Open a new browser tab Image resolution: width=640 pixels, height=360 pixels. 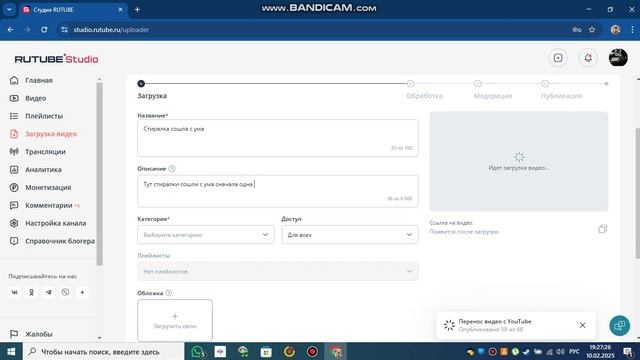click(137, 9)
